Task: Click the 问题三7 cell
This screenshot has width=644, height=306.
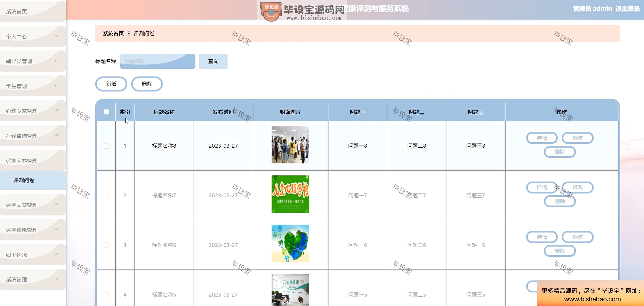Action: [476, 196]
